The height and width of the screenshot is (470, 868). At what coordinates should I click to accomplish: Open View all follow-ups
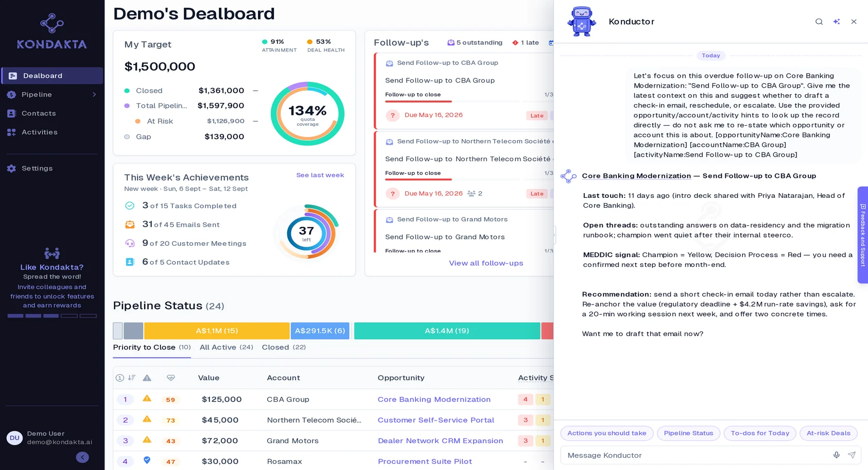click(x=486, y=263)
